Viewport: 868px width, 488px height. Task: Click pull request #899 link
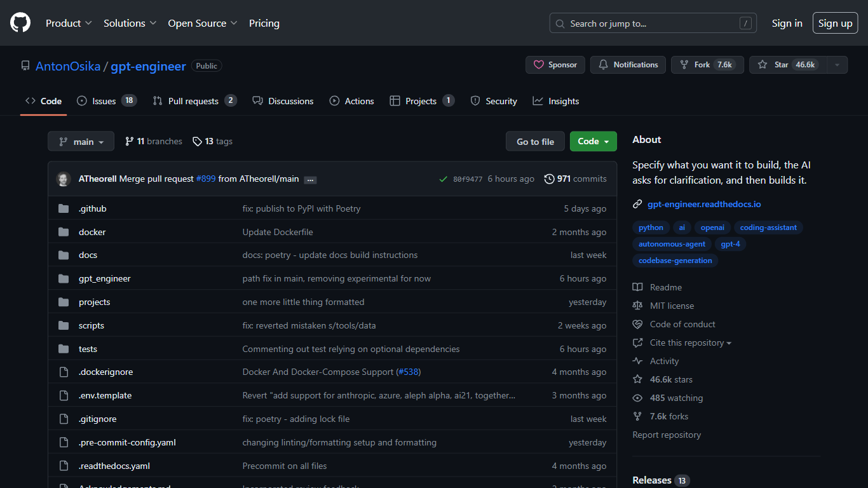coord(206,179)
